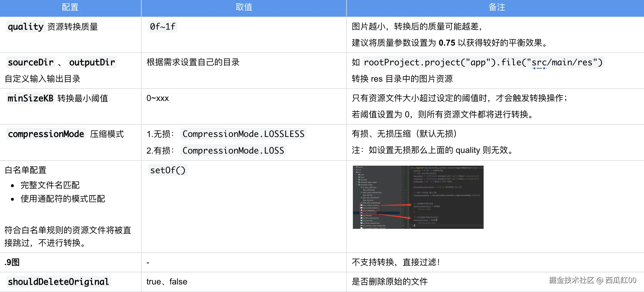Screen dimensions: 644x292
Task: Click the .9图 row label
Action: pos(12,262)
